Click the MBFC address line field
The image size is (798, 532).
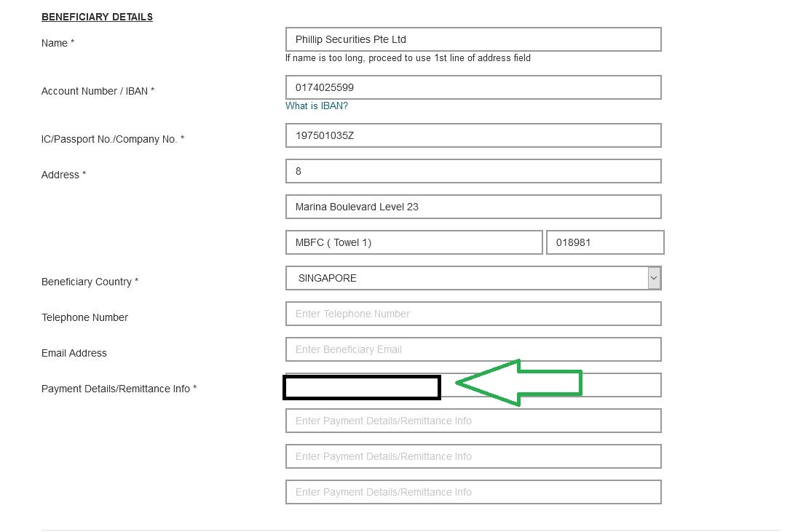414,242
